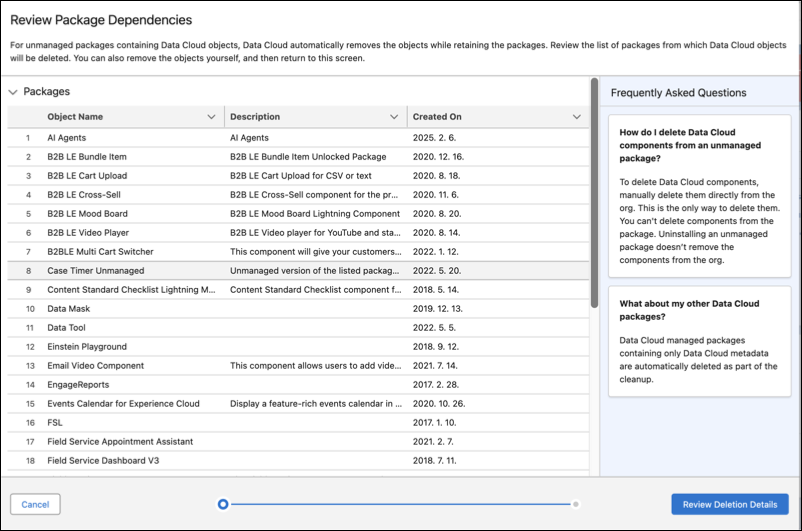This screenshot has height=531, width=802.
Task: Select B2B LE Bundle Item row
Action: (298, 157)
